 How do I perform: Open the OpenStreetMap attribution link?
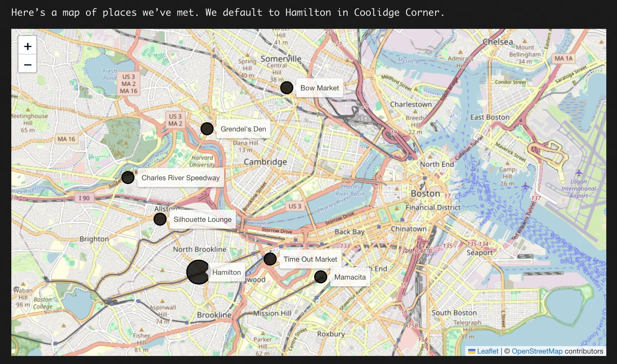pos(537,351)
